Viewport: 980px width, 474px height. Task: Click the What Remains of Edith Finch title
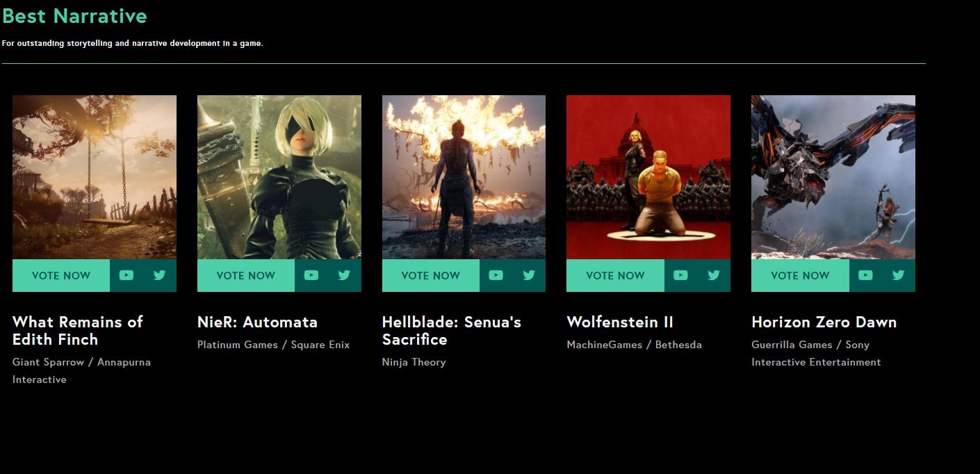(x=78, y=331)
